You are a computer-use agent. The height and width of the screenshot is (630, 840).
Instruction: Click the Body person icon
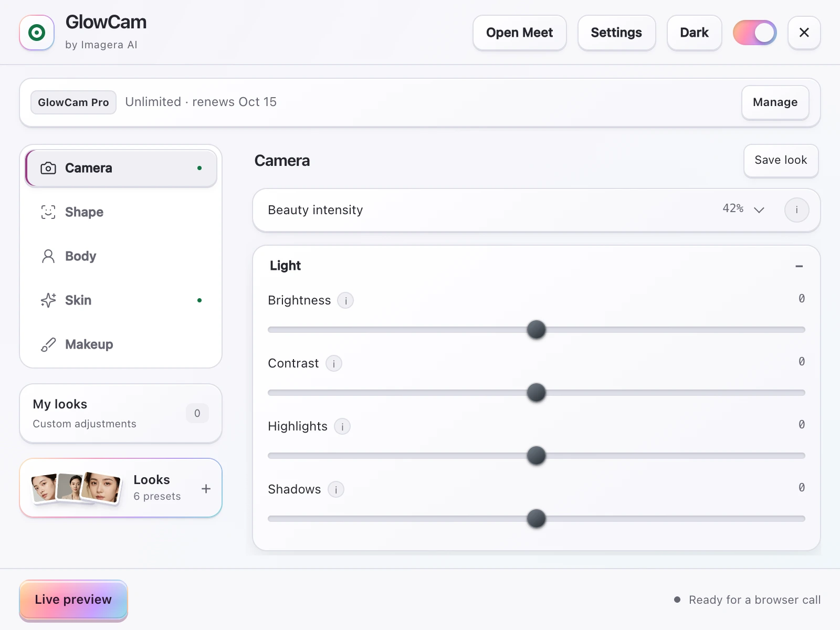48,256
